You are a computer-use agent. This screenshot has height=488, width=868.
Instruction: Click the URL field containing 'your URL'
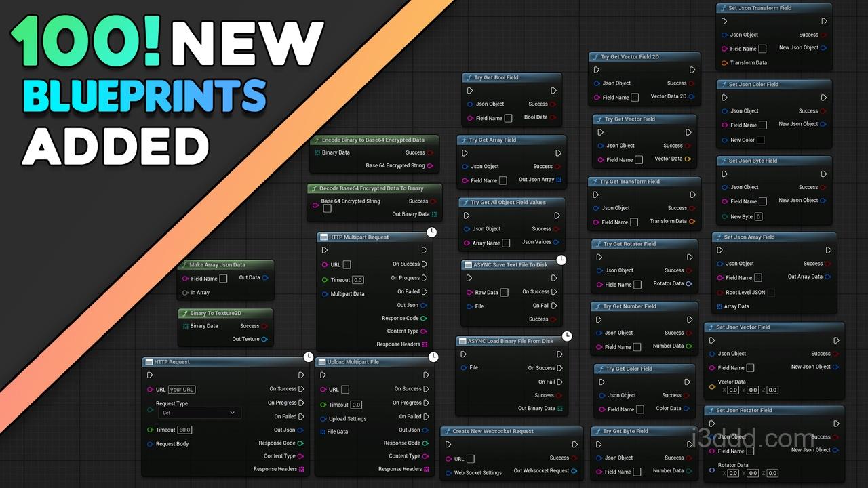(x=182, y=390)
